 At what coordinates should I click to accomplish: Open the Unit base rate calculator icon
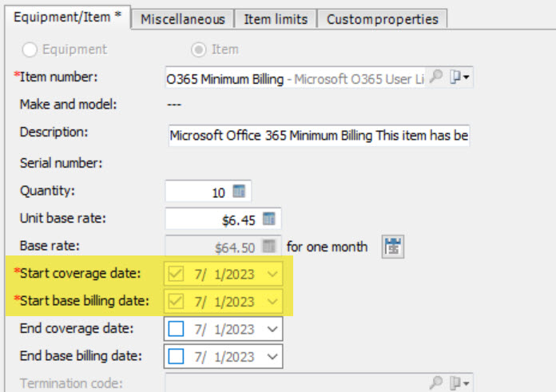(x=269, y=219)
